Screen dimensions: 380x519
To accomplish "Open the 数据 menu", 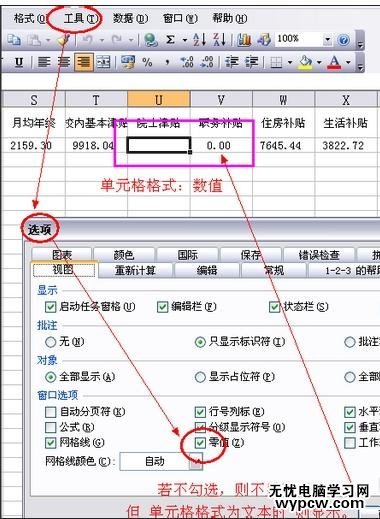I will click(x=130, y=18).
